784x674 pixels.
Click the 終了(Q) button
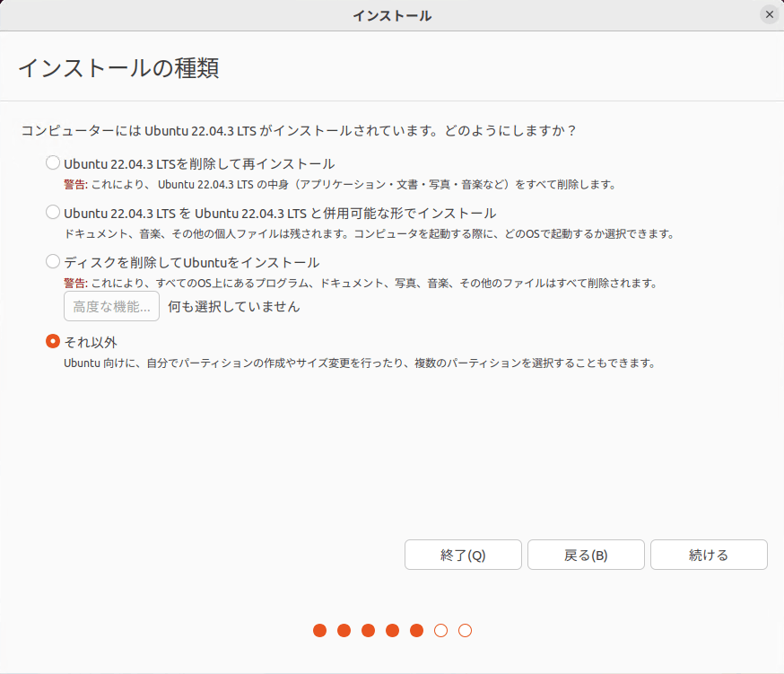click(x=463, y=555)
